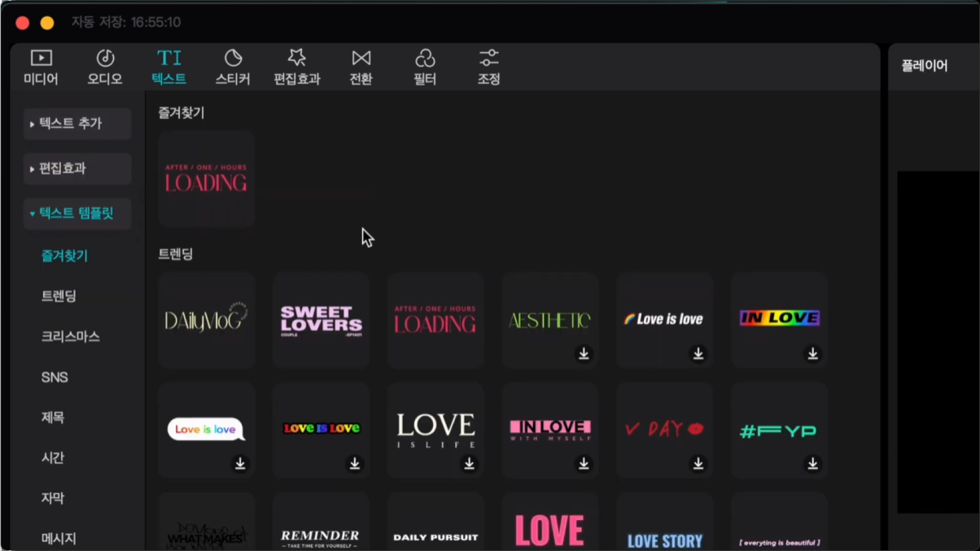
Task: Download the AESTHETIC text template
Action: pos(584,354)
